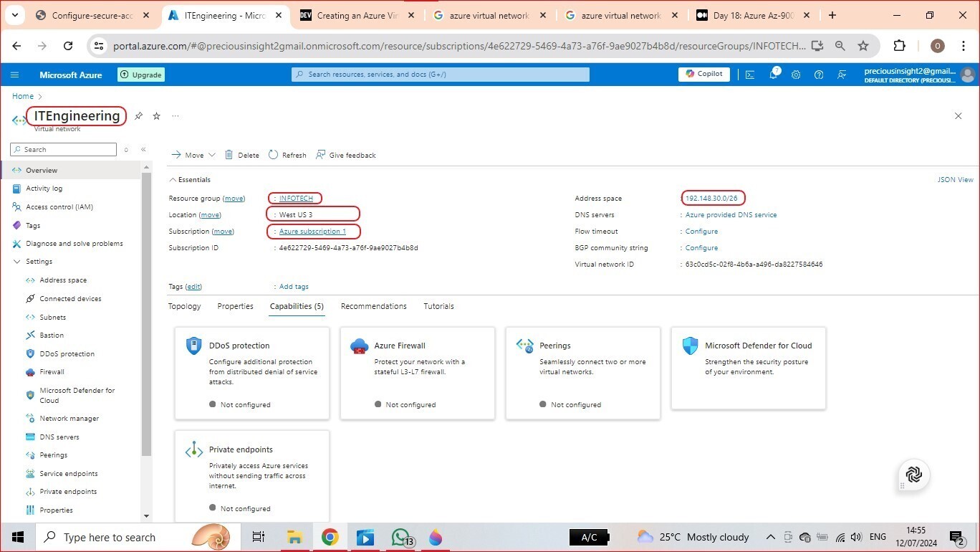
Task: Switch to the Properties tab beside Topology
Action: click(x=236, y=306)
